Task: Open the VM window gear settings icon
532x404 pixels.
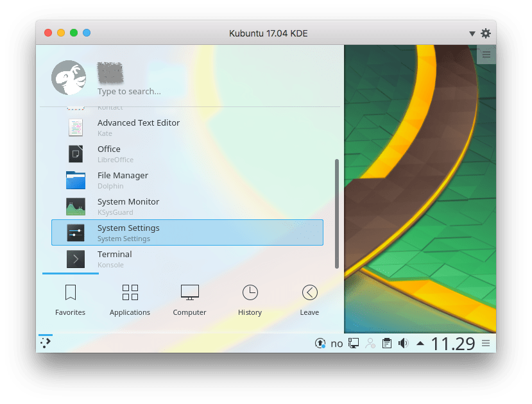Action: (x=486, y=33)
